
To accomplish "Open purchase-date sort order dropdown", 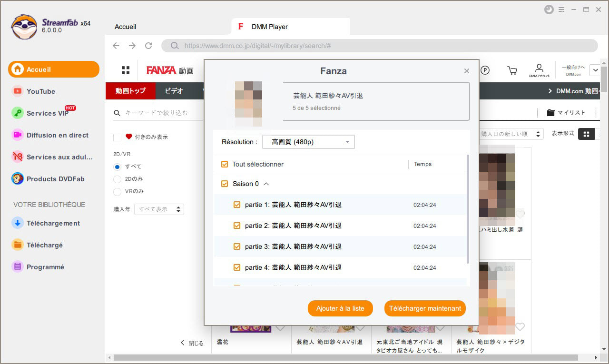I will point(511,134).
